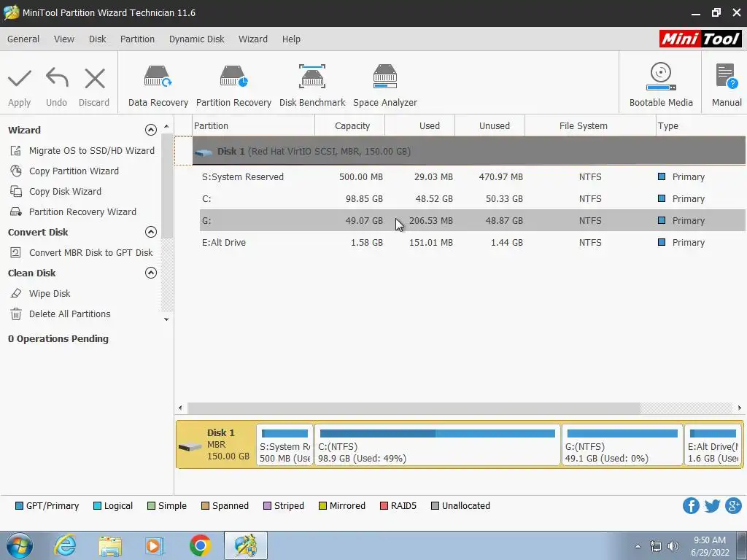The width and height of the screenshot is (747, 560).
Task: Open Windows Media Player from taskbar
Action: [x=155, y=545]
